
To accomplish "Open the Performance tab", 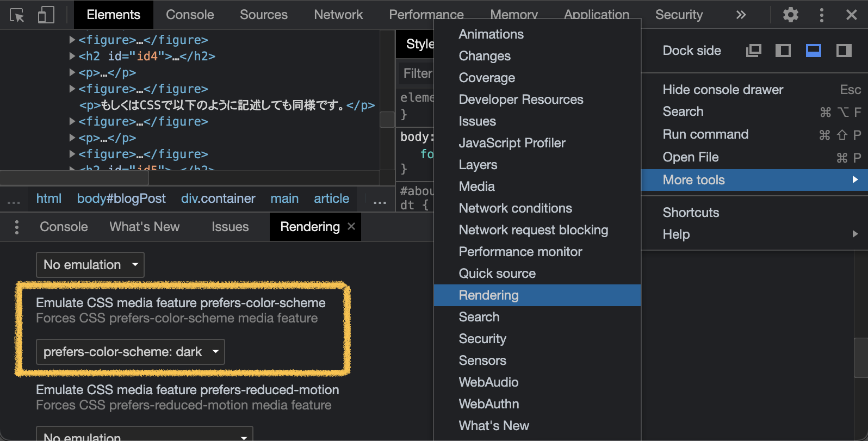I will 426,15.
